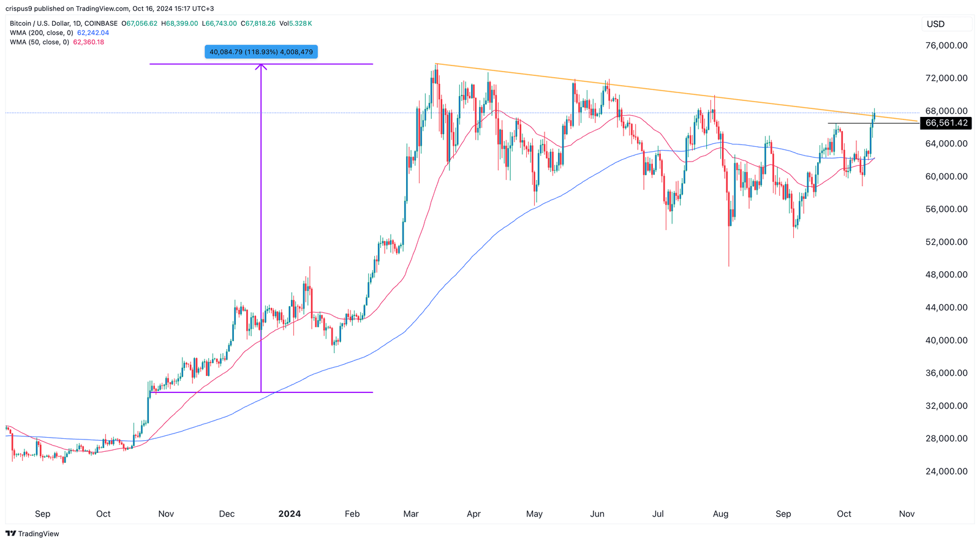The width and height of the screenshot is (980, 543).
Task: Click the 56,000.00 price axis label
Action: click(x=946, y=209)
